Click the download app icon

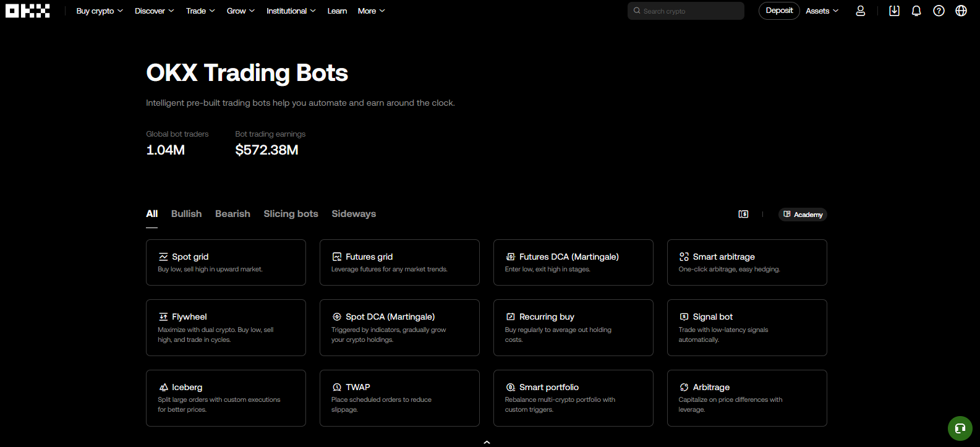[894, 11]
